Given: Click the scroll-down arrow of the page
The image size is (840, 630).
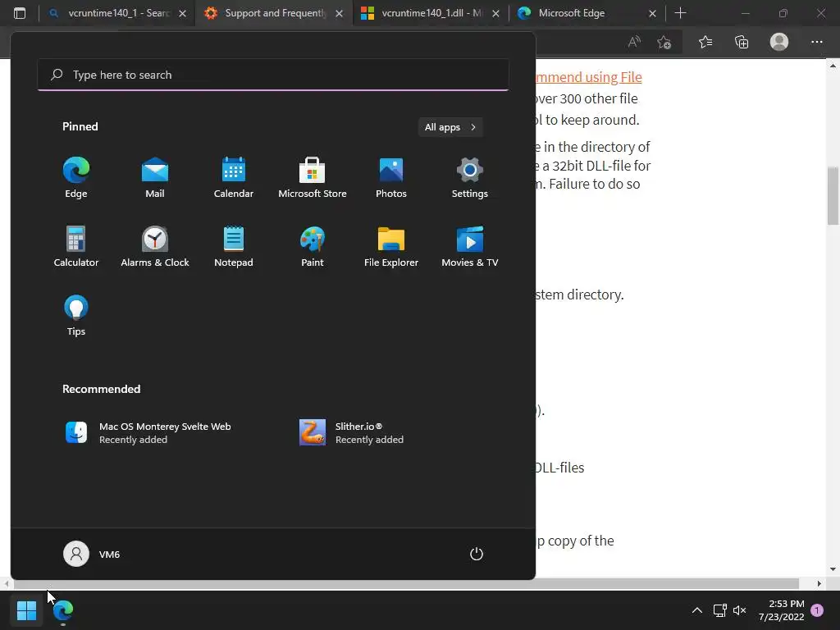Looking at the screenshot, I should pos(833,569).
